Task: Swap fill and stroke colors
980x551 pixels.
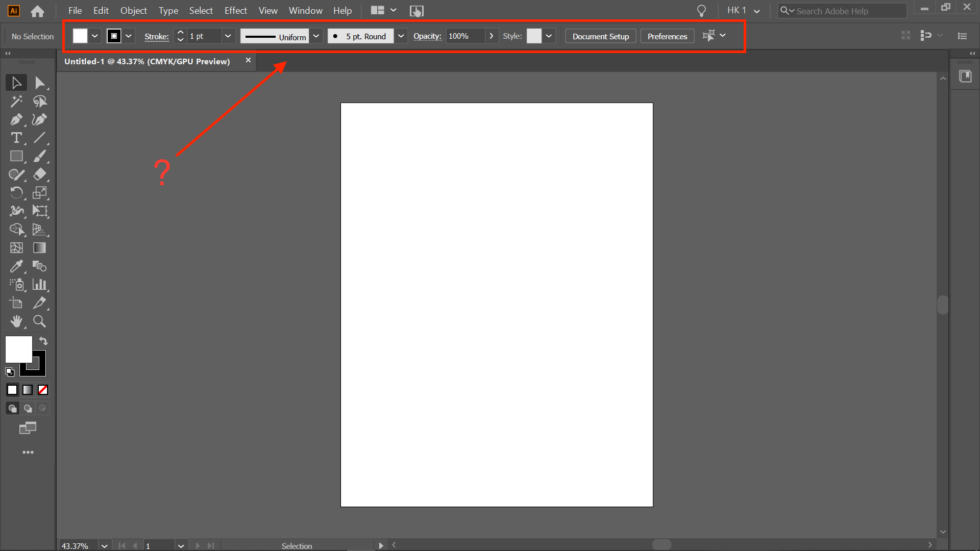Action: 43,341
